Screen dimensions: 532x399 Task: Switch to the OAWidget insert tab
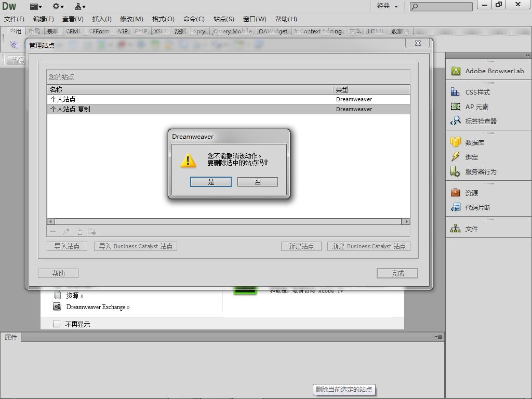(273, 31)
